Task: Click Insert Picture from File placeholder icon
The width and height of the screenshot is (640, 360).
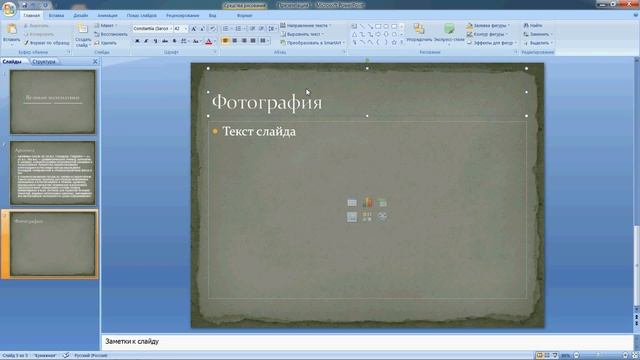Action: point(352,217)
